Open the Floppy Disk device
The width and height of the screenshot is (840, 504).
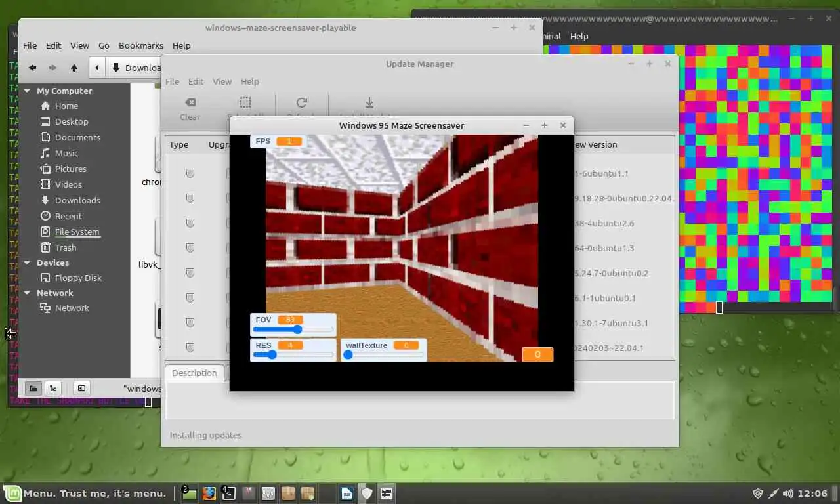click(x=78, y=278)
